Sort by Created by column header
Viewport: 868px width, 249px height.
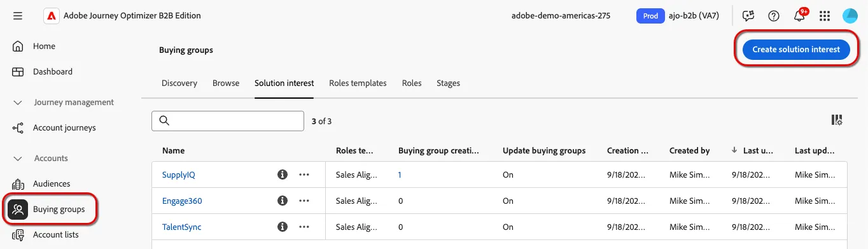tap(690, 151)
